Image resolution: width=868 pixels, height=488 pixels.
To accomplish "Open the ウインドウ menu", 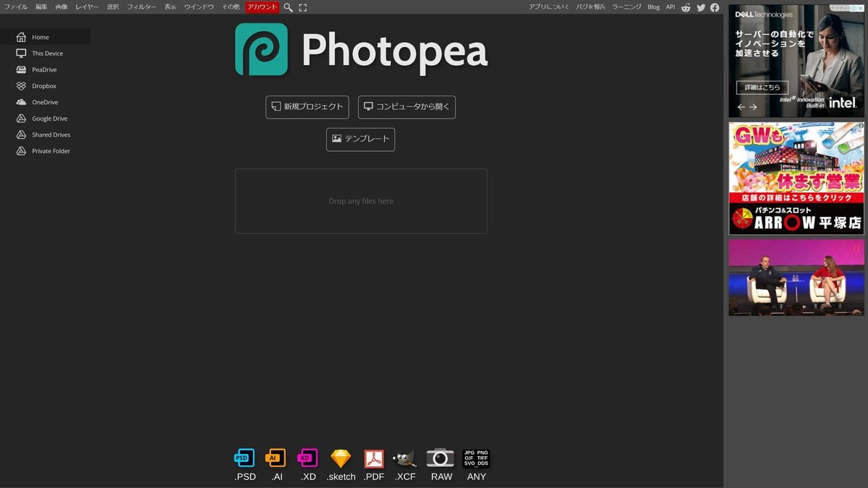I will pyautogui.click(x=199, y=7).
